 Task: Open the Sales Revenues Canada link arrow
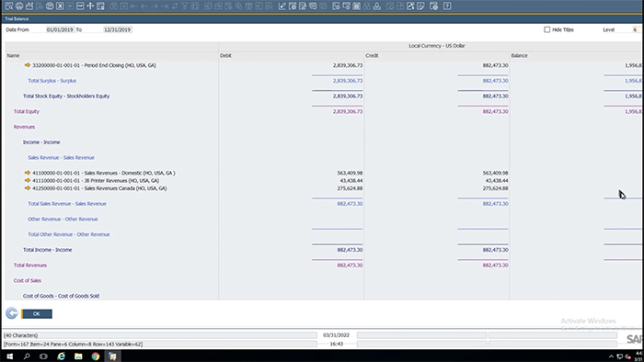pyautogui.click(x=28, y=188)
